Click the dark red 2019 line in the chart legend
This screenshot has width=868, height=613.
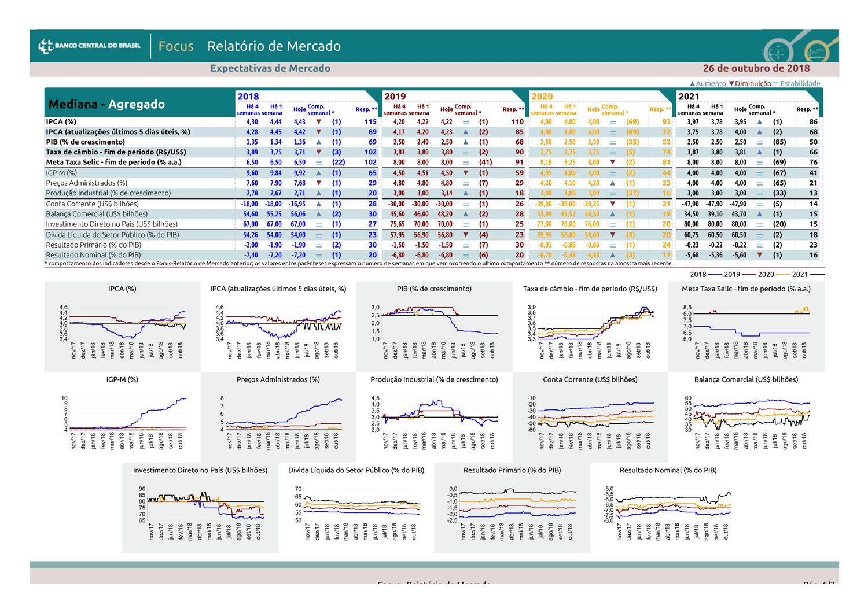coord(749,275)
